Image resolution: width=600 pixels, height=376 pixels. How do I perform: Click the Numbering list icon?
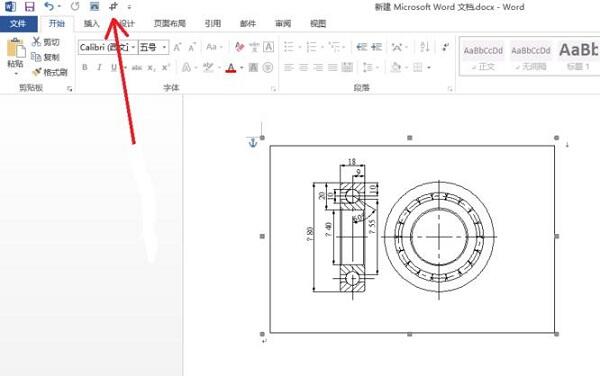point(311,47)
